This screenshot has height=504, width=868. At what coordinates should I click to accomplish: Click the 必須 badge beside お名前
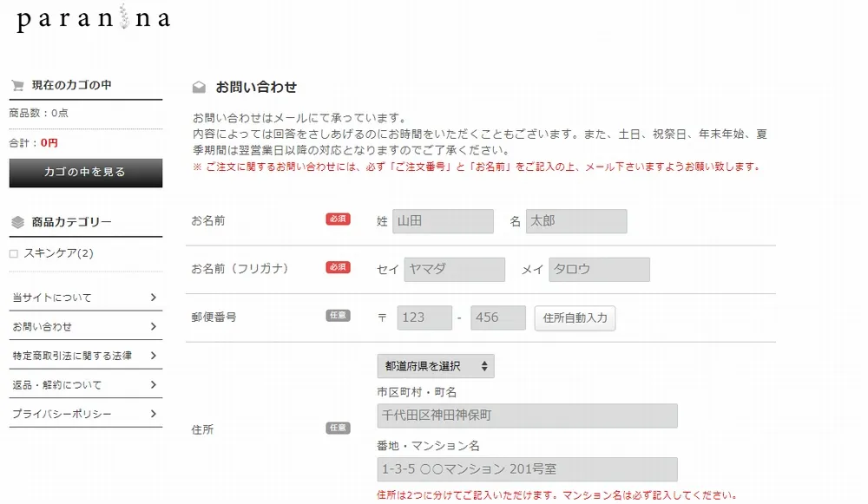pos(338,219)
